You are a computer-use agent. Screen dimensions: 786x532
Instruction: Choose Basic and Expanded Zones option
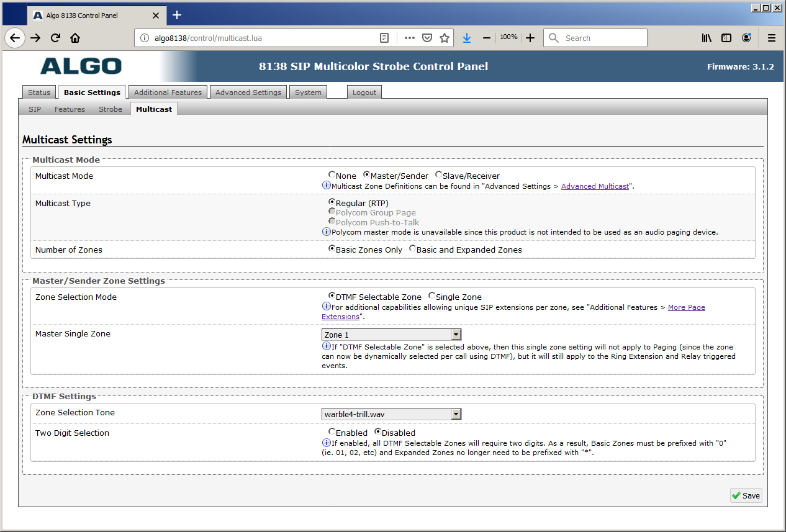413,250
